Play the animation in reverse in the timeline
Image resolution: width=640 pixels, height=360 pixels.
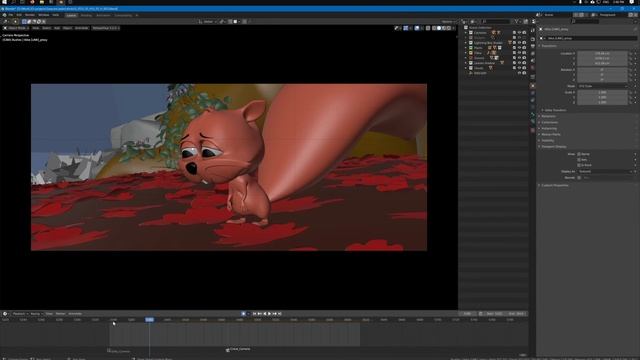coord(264,314)
